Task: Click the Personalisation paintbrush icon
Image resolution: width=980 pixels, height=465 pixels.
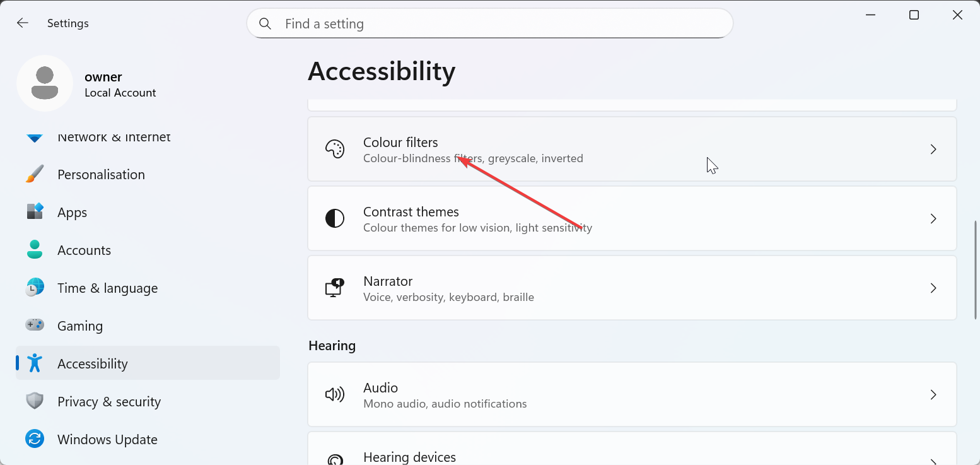Action: (35, 174)
